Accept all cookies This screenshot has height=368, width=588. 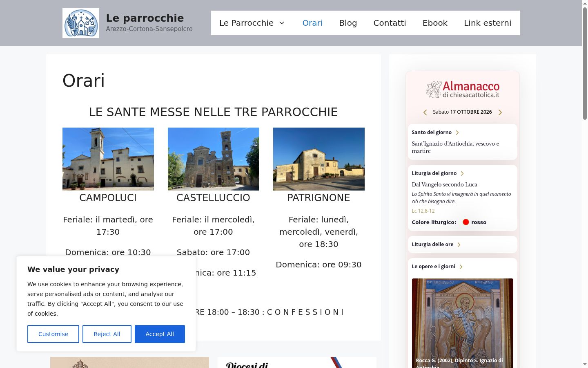pyautogui.click(x=160, y=334)
